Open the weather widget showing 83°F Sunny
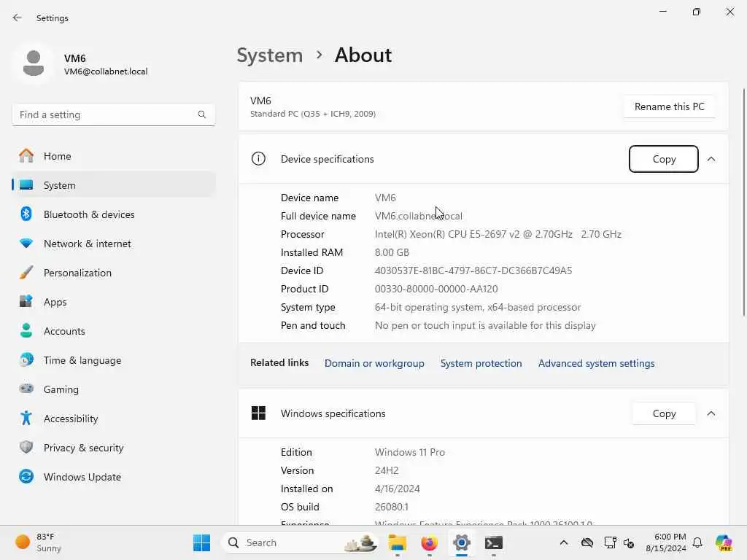 tap(39, 542)
